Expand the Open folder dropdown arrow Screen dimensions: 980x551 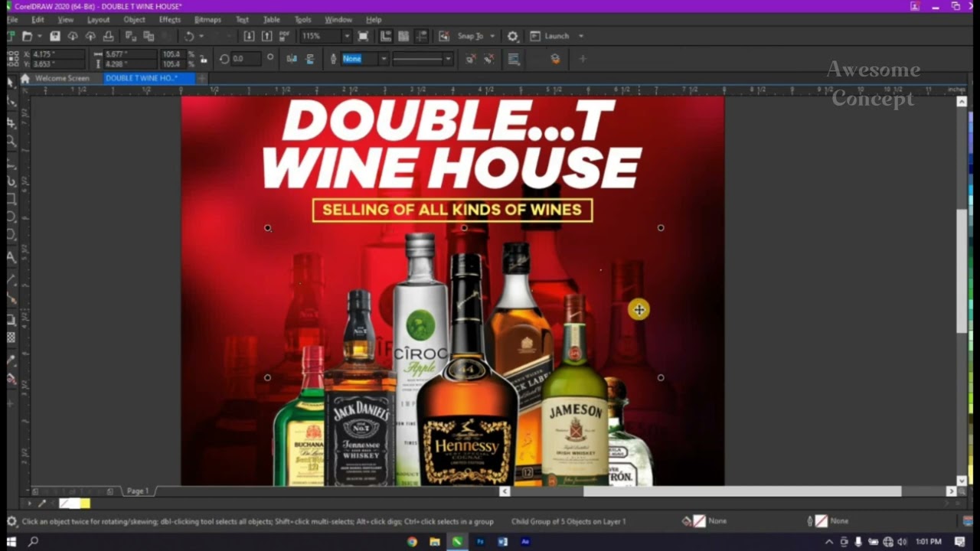click(x=40, y=36)
